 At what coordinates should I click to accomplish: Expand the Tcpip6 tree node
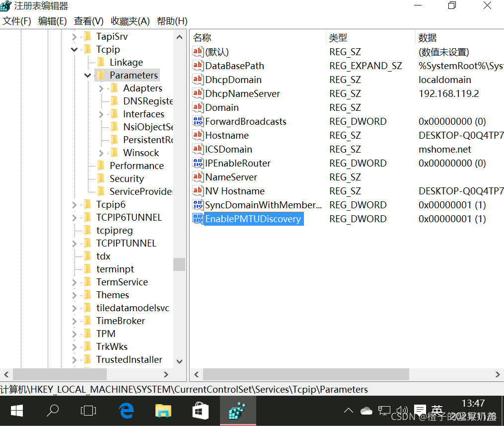(x=74, y=205)
